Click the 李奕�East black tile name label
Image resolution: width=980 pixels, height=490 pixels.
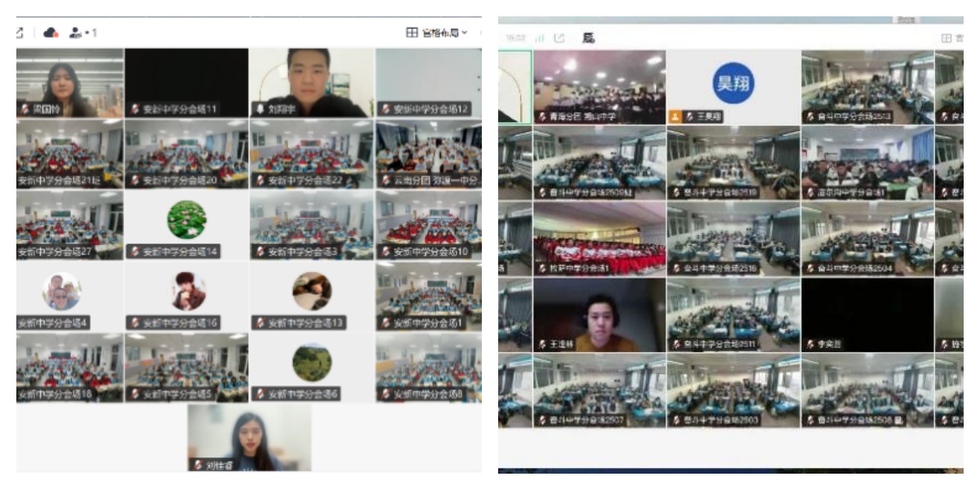point(825,345)
